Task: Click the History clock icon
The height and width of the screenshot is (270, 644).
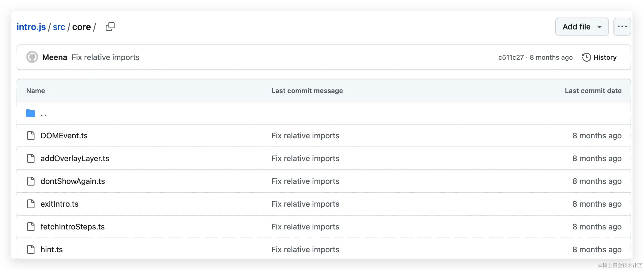Action: pyautogui.click(x=586, y=57)
